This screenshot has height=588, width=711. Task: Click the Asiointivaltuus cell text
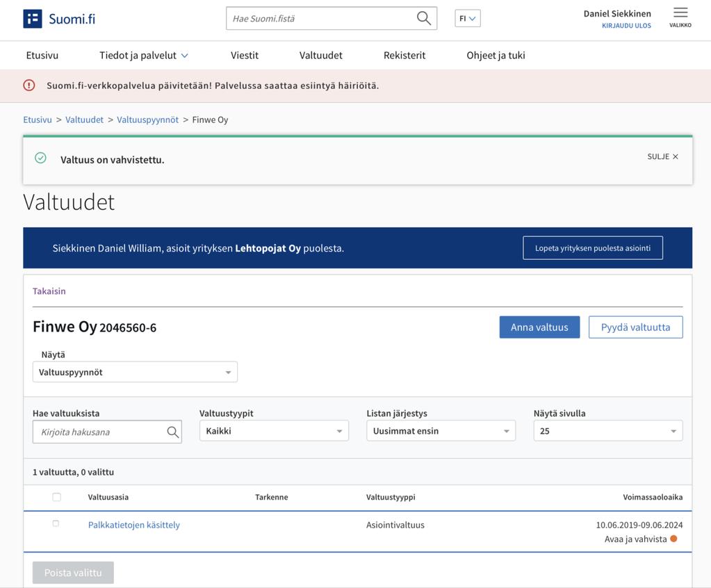395,525
